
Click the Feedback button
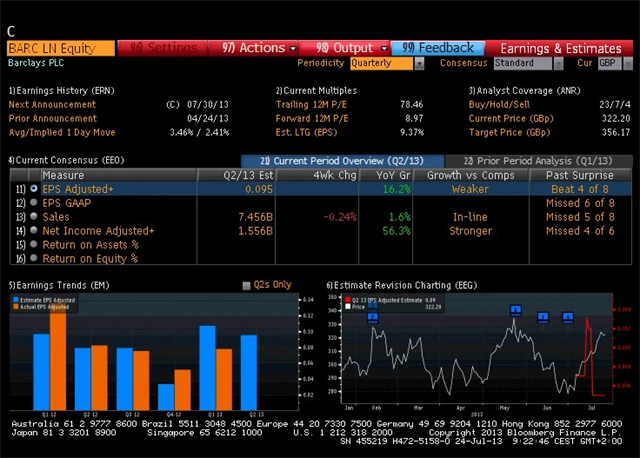tap(438, 47)
